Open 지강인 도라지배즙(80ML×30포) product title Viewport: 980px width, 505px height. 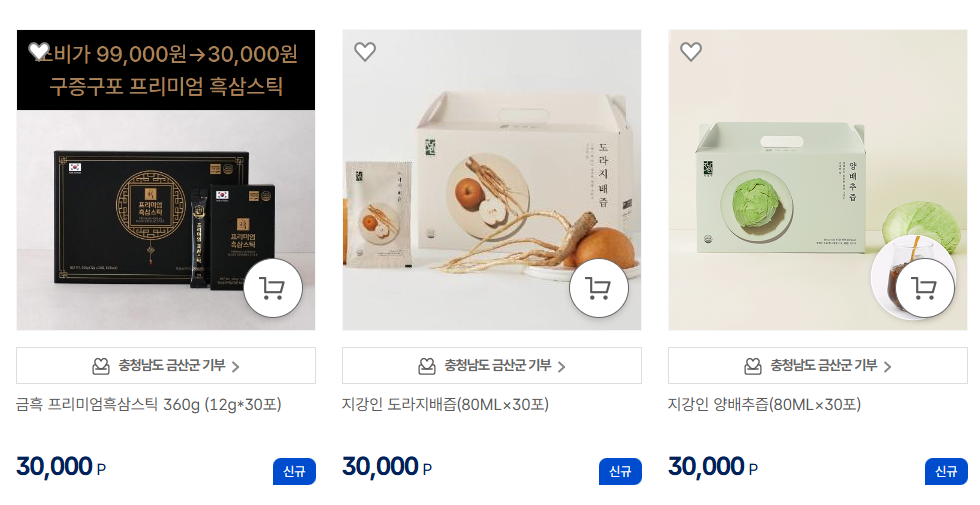click(x=446, y=405)
